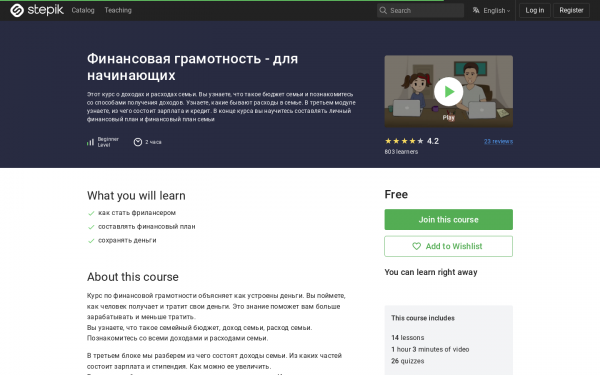Click the 'This course includes' heading
This screenshot has height=375, width=600.
coord(423,318)
